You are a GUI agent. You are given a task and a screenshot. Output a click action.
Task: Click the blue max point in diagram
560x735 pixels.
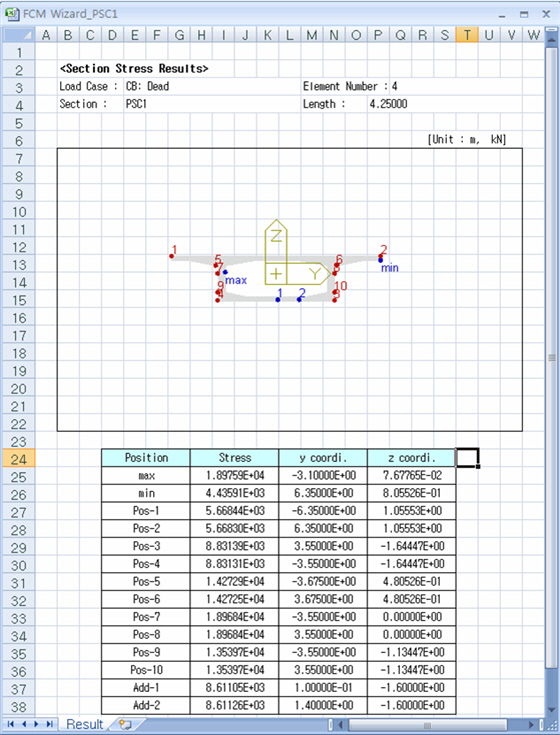(x=225, y=272)
